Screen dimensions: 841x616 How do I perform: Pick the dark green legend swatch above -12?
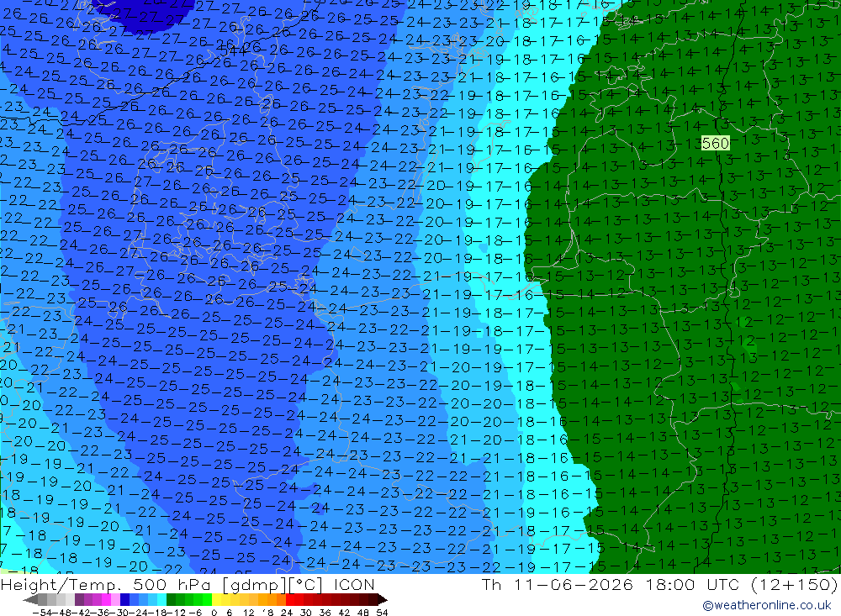point(171,600)
